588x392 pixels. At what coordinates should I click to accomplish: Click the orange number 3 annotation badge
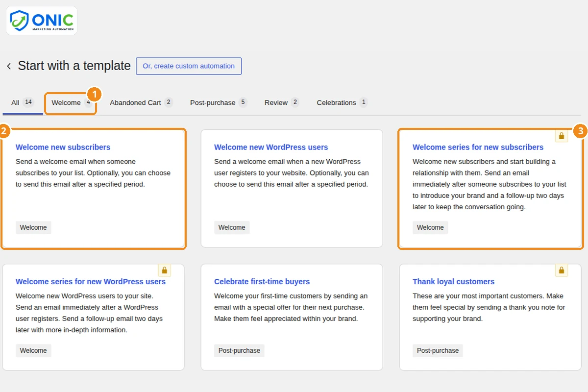pyautogui.click(x=580, y=131)
